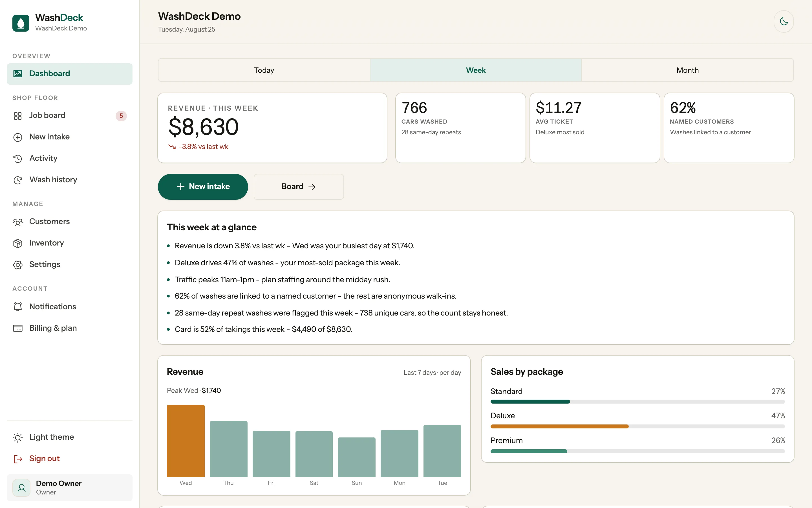This screenshot has height=508, width=812.
Task: Click the Dashboard chart icon in sidebar
Action: pos(18,74)
